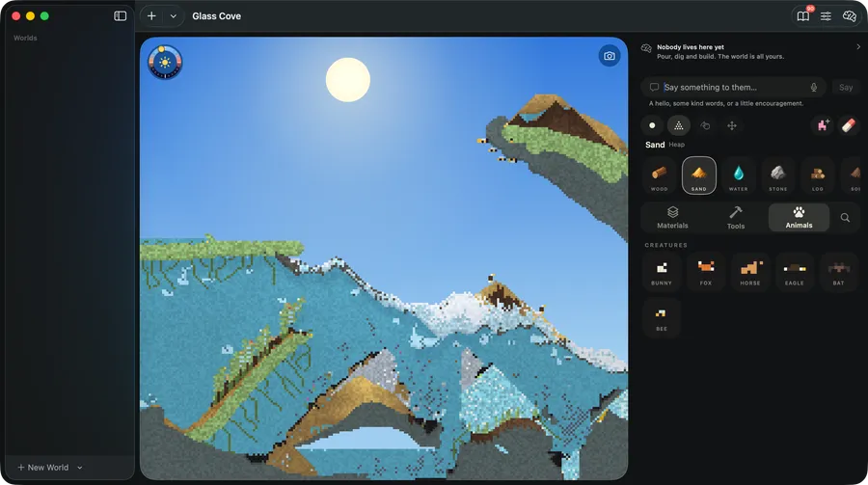Switch to the Materials tab

[x=672, y=218]
